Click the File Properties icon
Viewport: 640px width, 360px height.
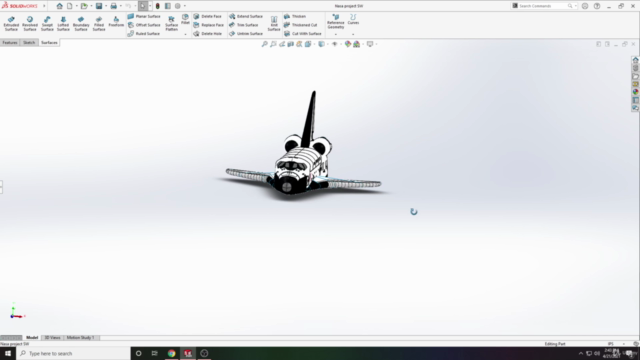coord(168,6)
